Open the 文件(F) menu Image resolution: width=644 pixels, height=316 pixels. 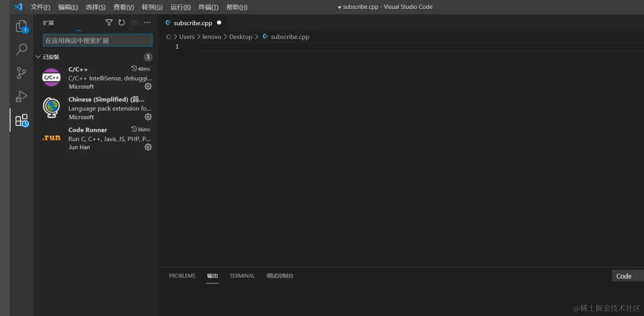[x=40, y=7]
